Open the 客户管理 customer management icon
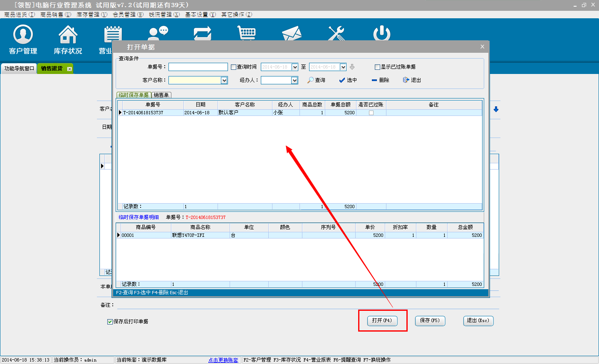Screen dimensions: 599x364 pyautogui.click(x=23, y=35)
